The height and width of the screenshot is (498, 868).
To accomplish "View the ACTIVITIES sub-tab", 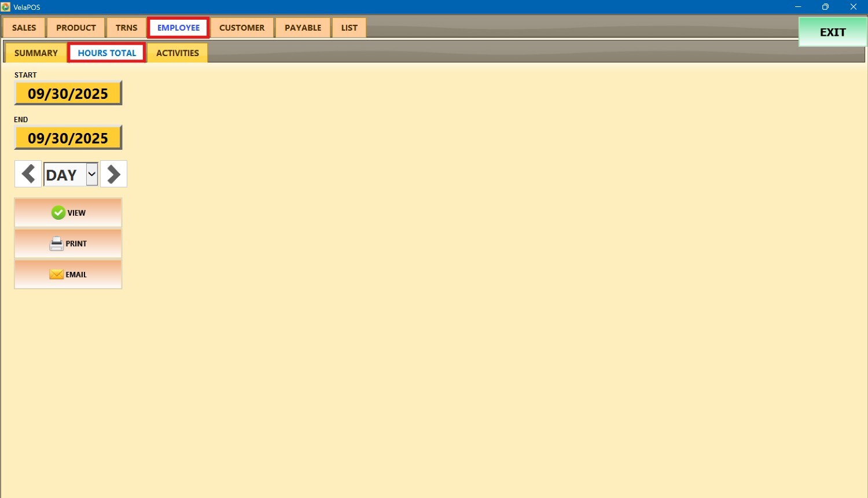I will click(177, 53).
